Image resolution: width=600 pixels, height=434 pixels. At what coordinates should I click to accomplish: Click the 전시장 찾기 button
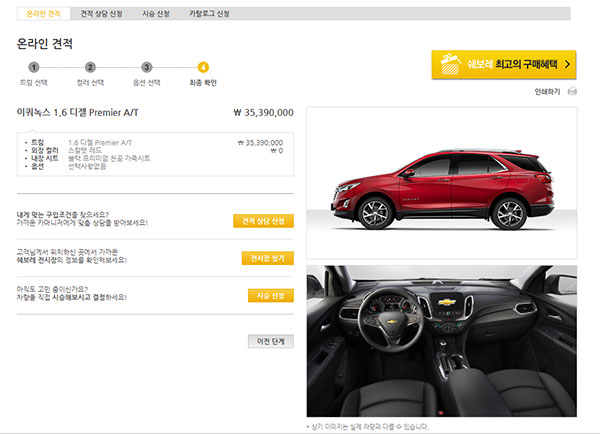267,258
